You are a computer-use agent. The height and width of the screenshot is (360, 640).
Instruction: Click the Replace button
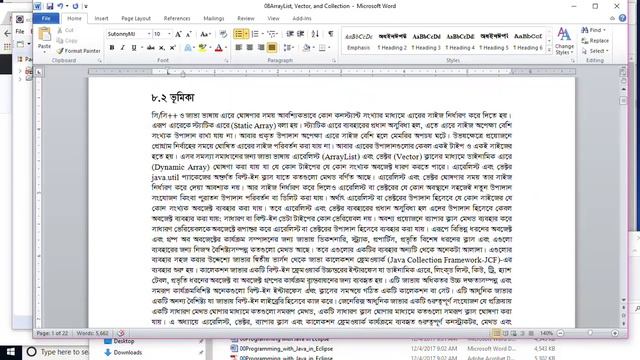[x=595, y=40]
